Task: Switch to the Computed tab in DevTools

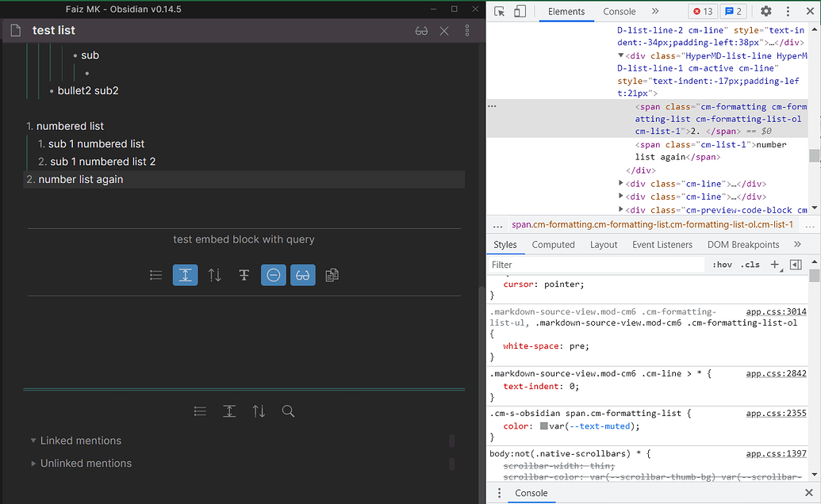Action: click(x=553, y=244)
